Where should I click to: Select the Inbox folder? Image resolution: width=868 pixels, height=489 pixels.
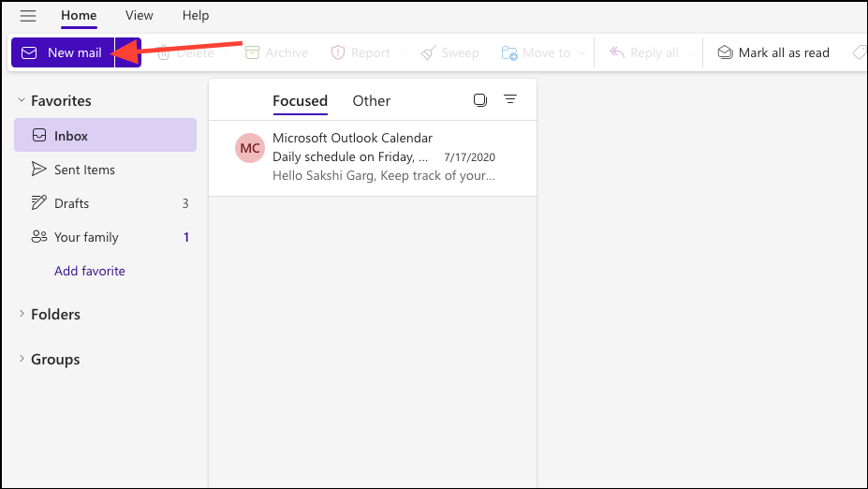click(105, 135)
